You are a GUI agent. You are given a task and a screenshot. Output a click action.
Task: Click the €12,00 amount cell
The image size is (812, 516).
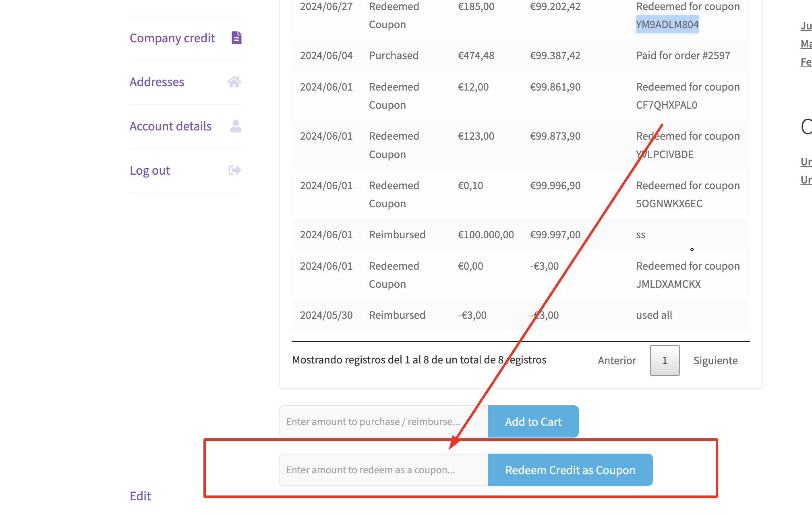tap(473, 87)
